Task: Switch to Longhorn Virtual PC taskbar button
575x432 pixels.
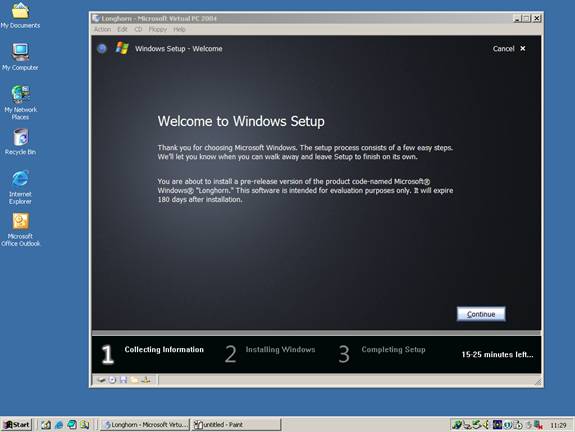Action: point(145,425)
